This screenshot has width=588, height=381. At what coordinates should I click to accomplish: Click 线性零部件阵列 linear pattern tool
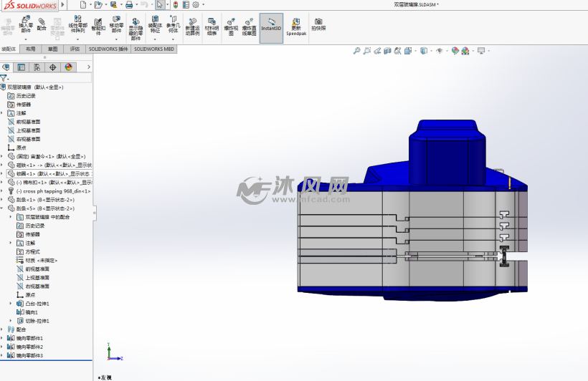tap(77, 25)
